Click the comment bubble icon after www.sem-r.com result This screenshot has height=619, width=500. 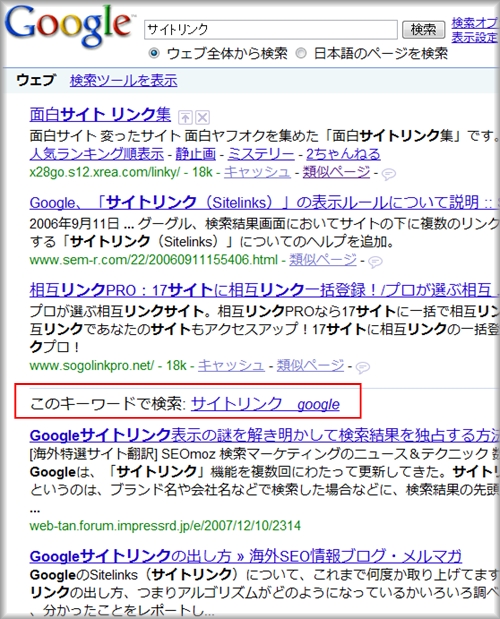(375, 262)
